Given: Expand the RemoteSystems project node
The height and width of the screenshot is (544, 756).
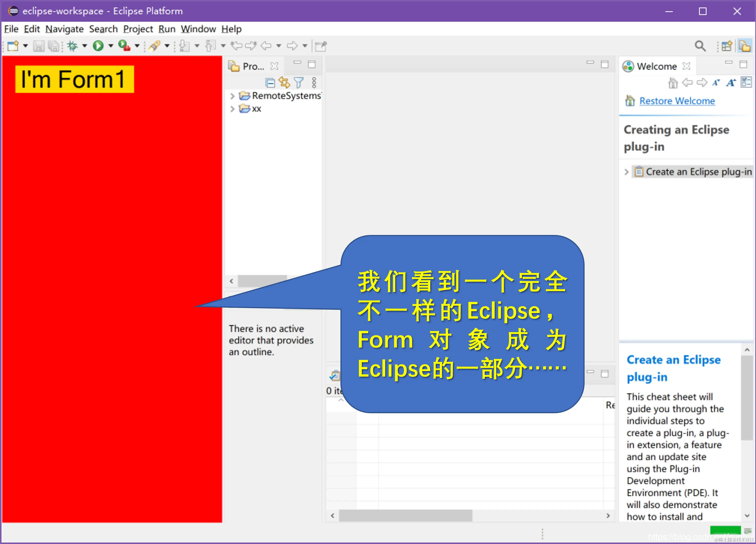Looking at the screenshot, I should point(232,96).
